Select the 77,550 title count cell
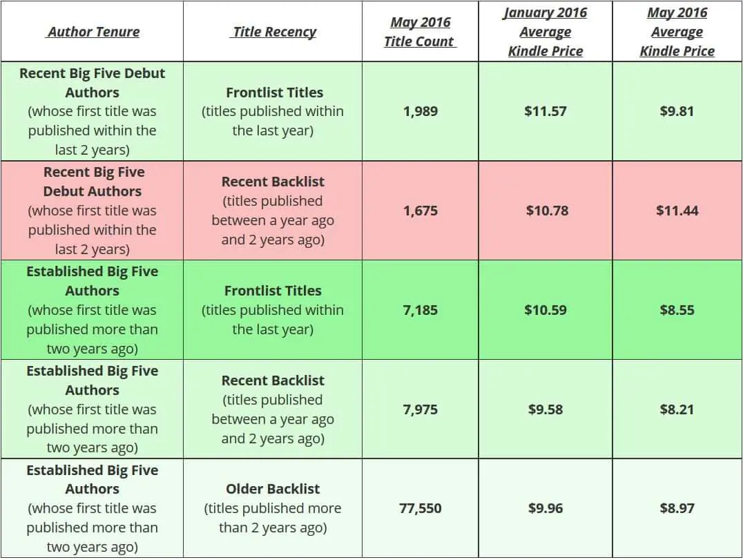Screen dimensions: 743x560 click(421, 508)
